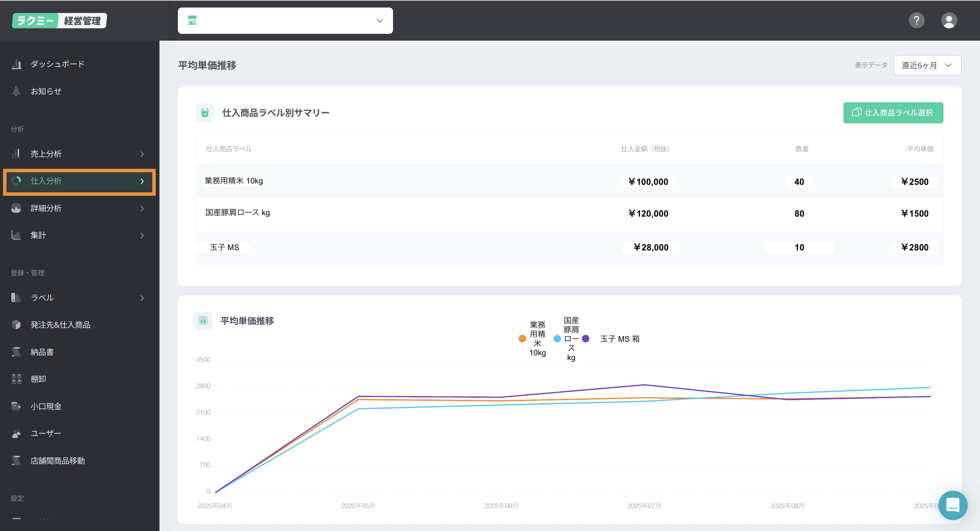This screenshot has width=980, height=531.
Task: Click the 仕入商品ラベル選択 button
Action: coord(893,113)
